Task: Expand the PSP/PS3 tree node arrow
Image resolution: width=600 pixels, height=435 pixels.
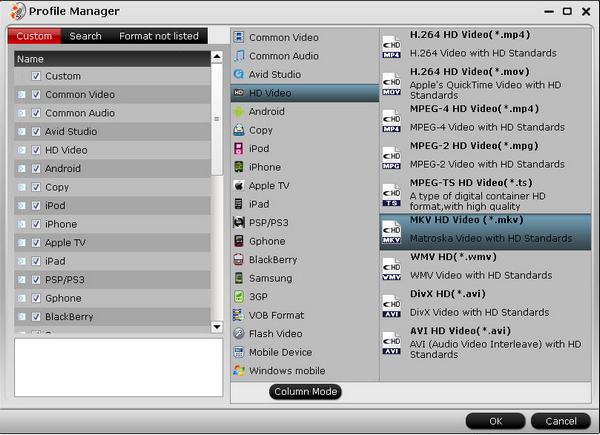Action: click(x=22, y=280)
